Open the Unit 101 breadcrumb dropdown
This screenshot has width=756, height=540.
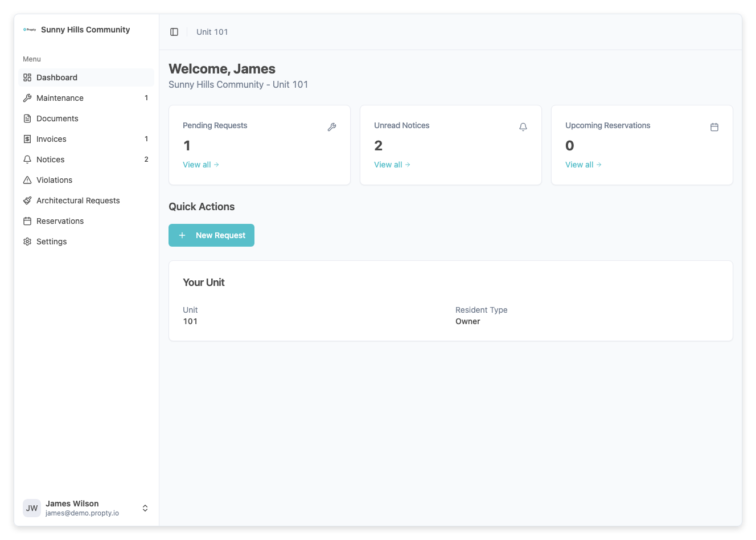(x=212, y=31)
